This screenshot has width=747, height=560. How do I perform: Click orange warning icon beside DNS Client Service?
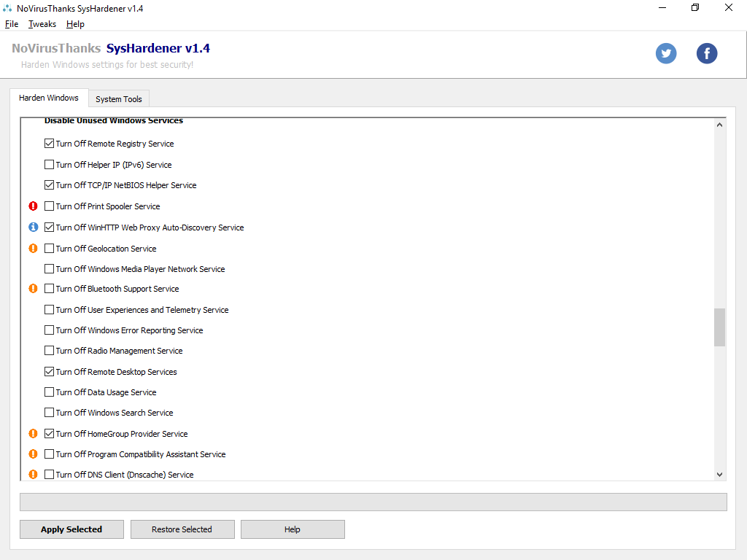pos(33,474)
